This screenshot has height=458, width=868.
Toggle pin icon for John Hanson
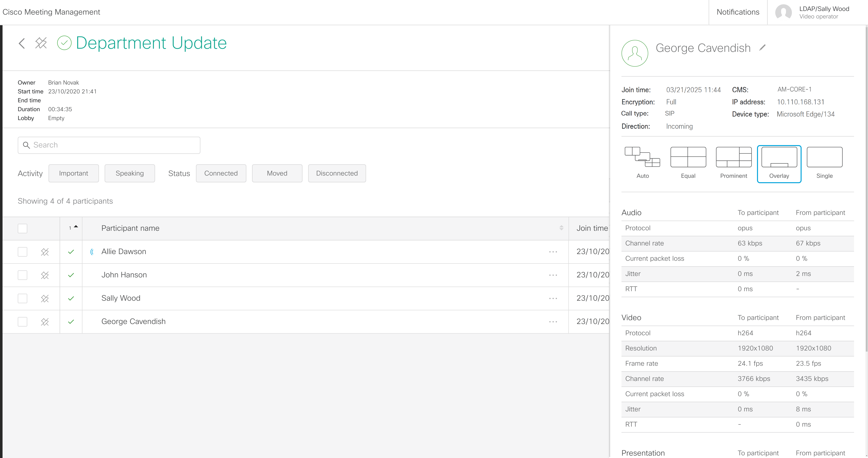tap(45, 275)
